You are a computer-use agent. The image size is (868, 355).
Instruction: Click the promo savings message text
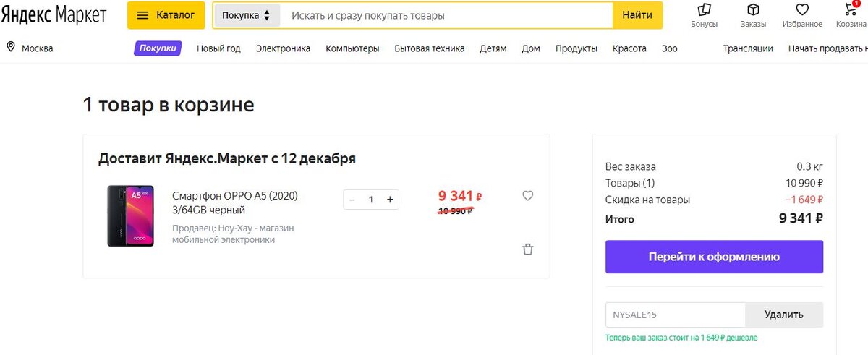coord(681,338)
